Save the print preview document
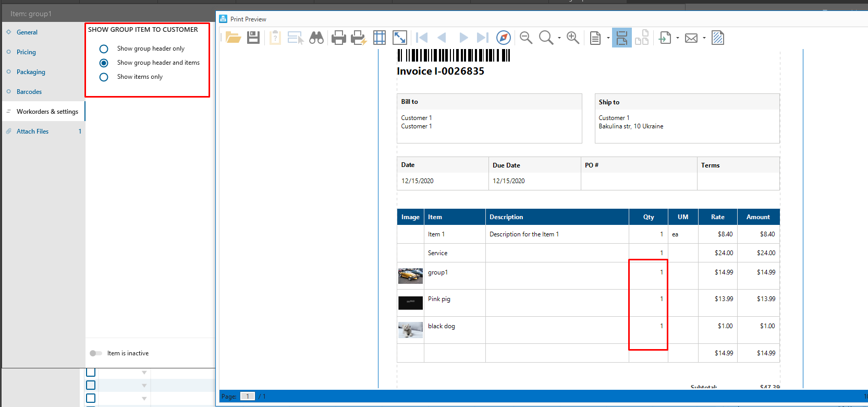Screen dimensions: 868x407 click(253, 38)
